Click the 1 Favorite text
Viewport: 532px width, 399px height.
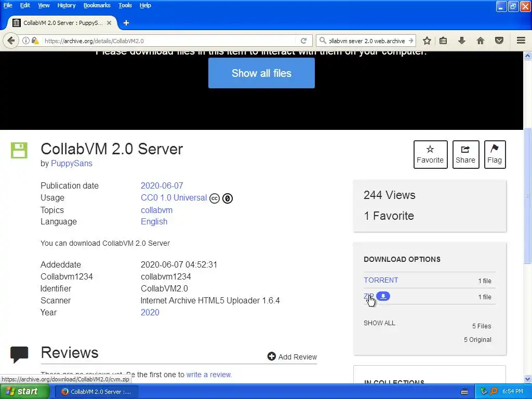coord(389,216)
